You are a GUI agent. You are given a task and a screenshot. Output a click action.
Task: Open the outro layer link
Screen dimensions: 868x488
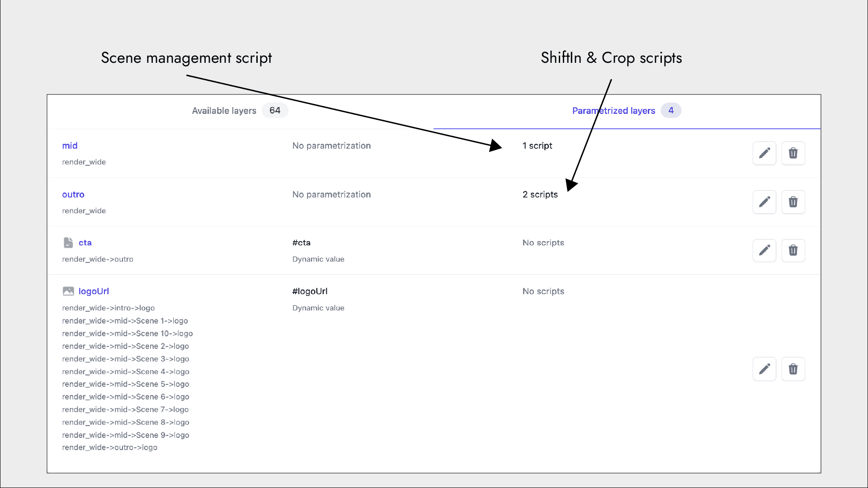tap(73, 194)
